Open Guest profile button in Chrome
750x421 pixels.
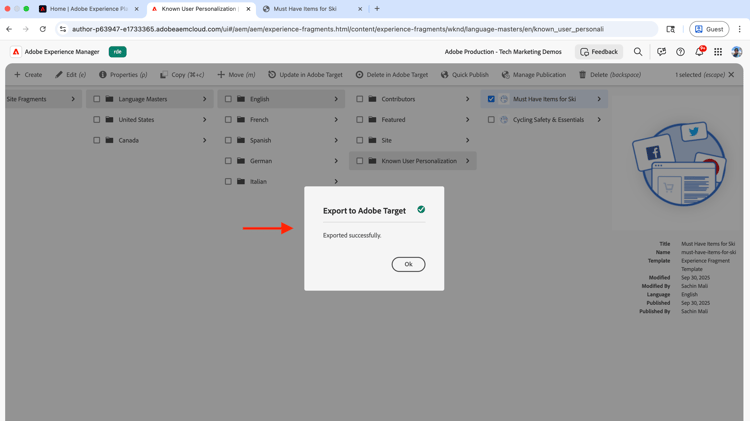pos(709,29)
